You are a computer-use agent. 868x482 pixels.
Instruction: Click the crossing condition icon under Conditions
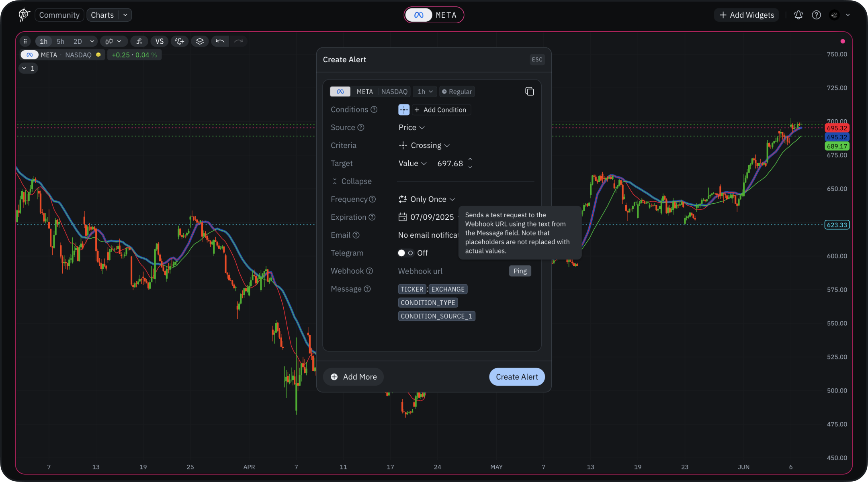[404, 110]
